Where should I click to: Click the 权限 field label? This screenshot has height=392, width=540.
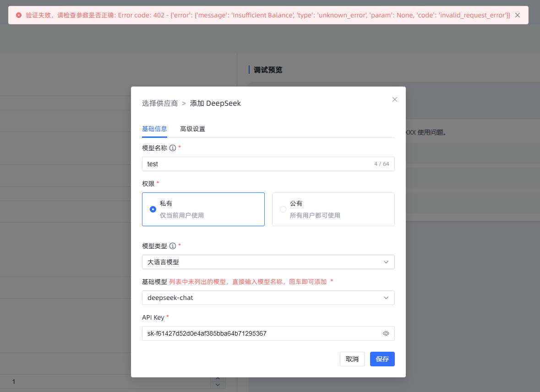148,184
